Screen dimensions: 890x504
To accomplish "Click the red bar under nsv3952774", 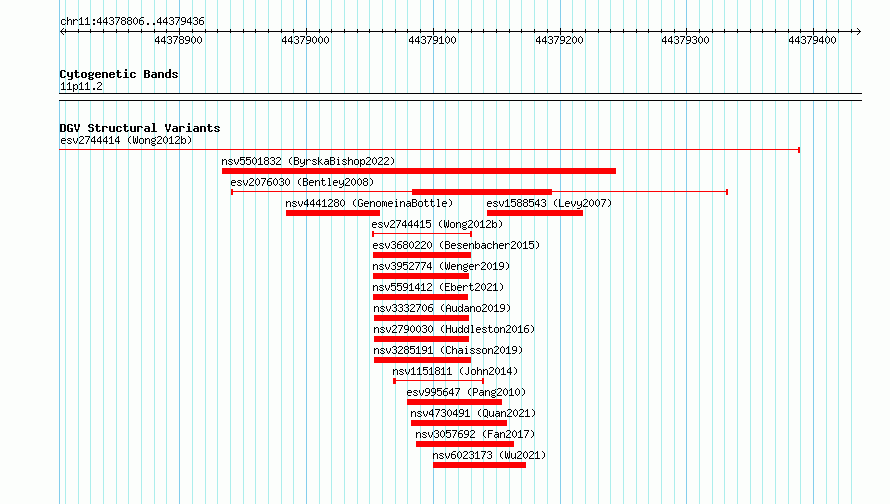I will coord(421,276).
